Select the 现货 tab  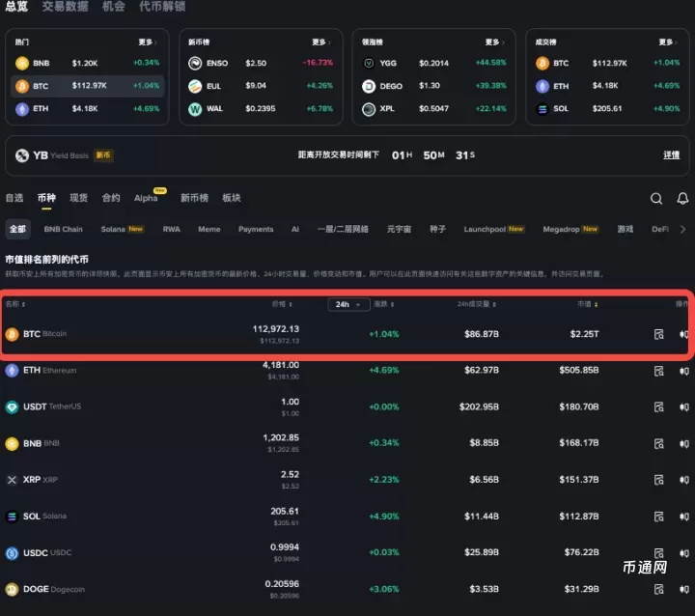coord(79,198)
